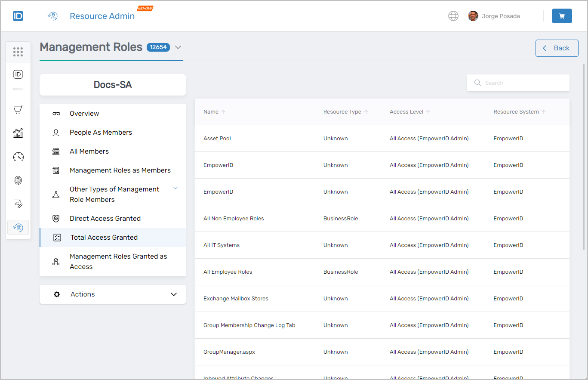Click the EmpowerID logo in top left
This screenshot has height=380, width=588.
[x=18, y=16]
